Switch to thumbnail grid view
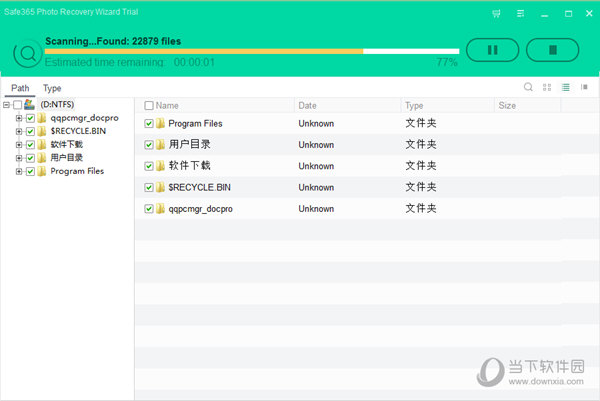Image resolution: width=600 pixels, height=401 pixels. click(547, 87)
